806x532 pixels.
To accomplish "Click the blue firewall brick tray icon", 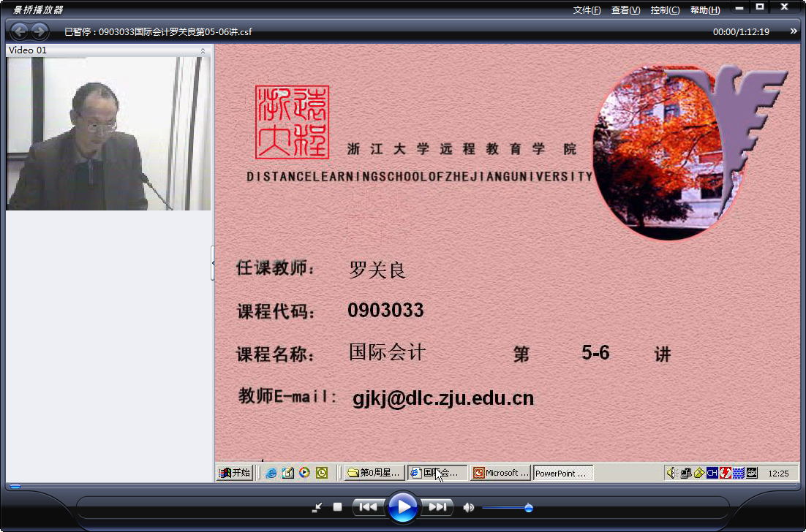I will point(739,473).
